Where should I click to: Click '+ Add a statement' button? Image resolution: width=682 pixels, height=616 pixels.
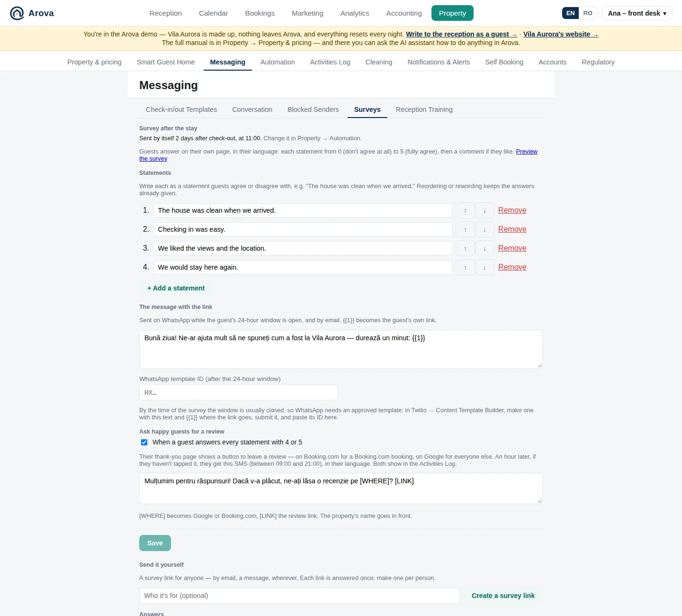(x=176, y=288)
